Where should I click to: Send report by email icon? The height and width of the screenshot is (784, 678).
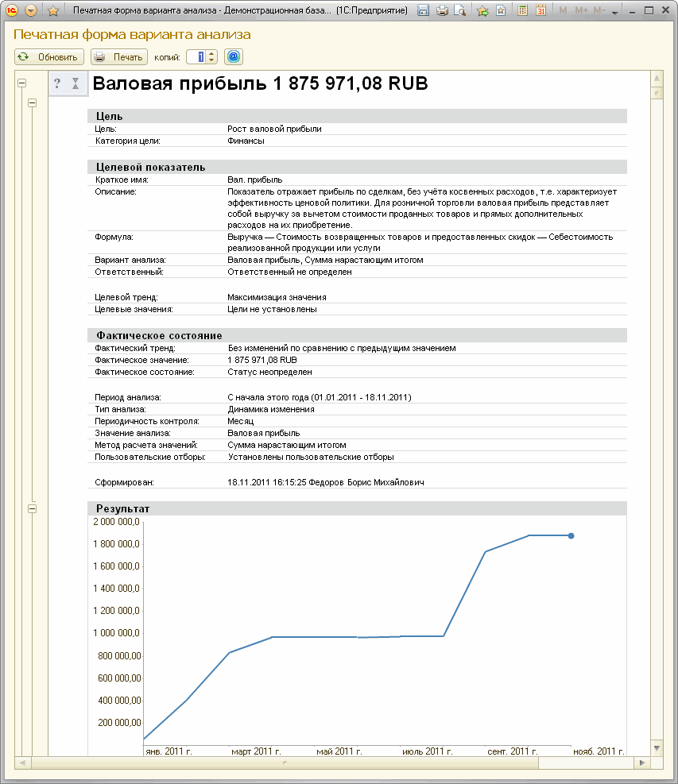[233, 56]
